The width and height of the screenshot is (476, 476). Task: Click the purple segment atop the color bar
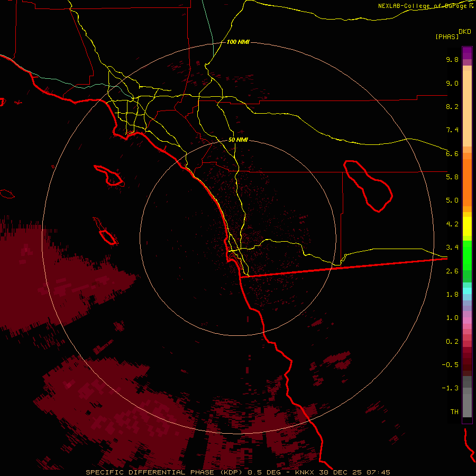pyautogui.click(x=467, y=53)
